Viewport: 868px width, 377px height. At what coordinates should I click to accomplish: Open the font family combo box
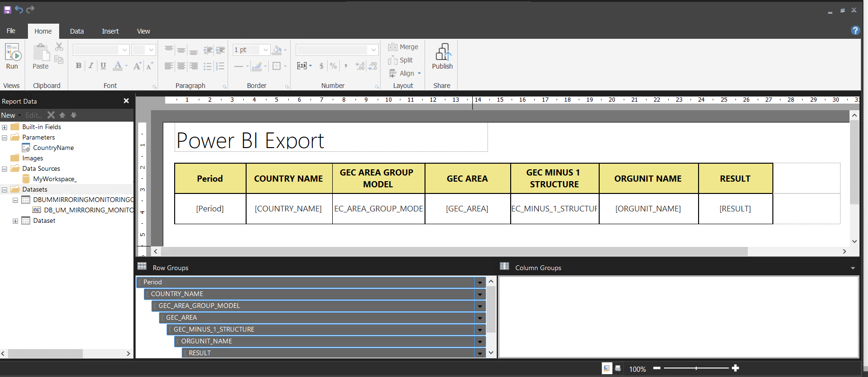tap(101, 50)
